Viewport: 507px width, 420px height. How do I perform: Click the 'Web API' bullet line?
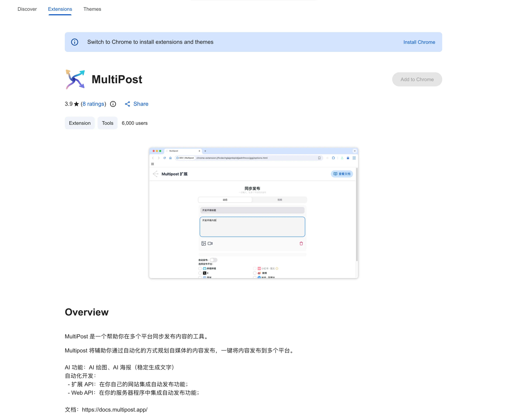point(134,393)
